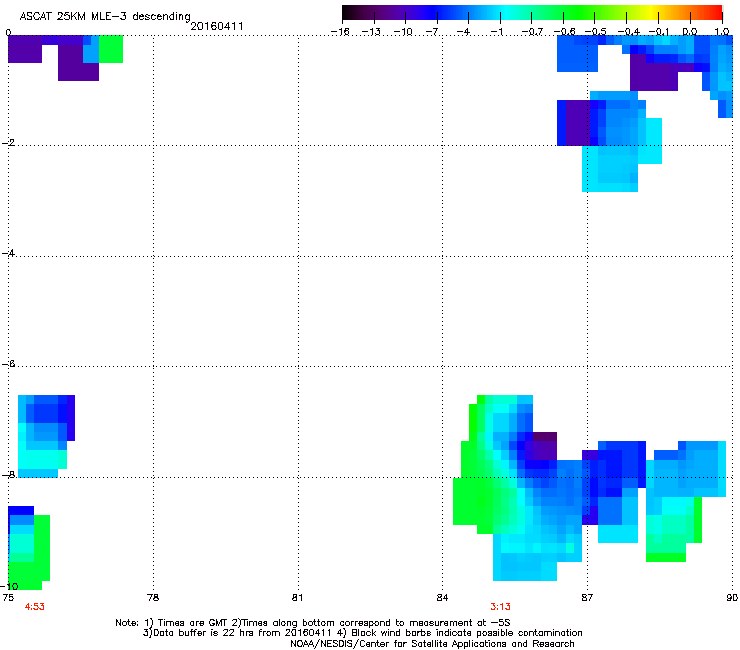Click the date label 20160411

[217, 26]
